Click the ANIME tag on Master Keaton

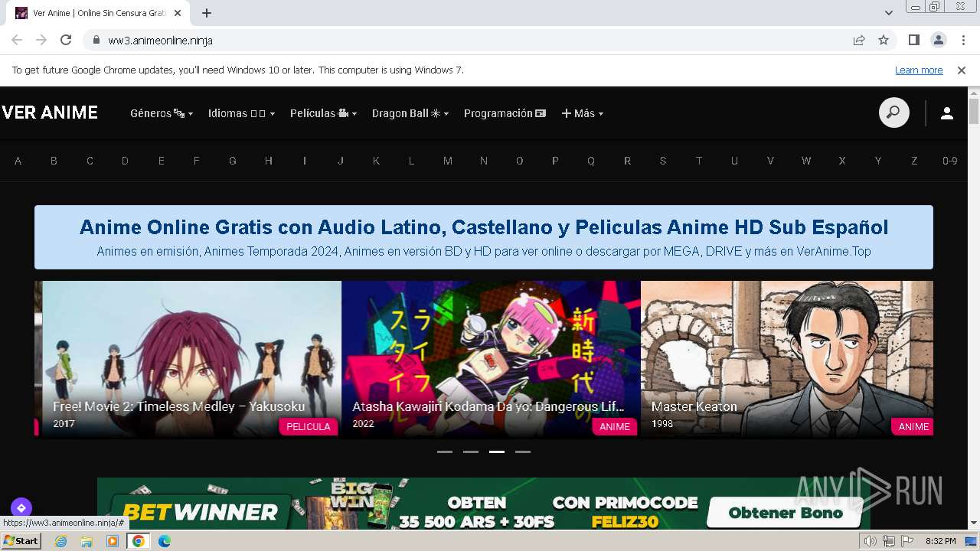coord(913,426)
